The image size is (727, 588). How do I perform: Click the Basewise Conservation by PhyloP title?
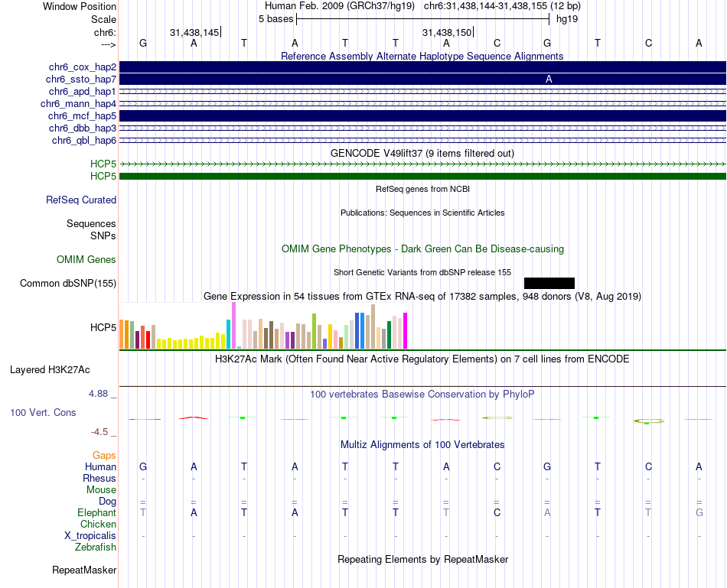tap(422, 395)
